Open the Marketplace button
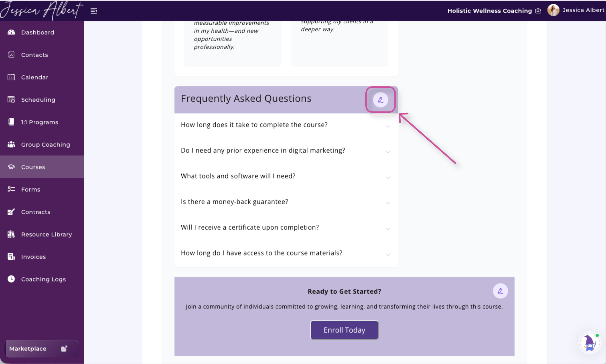Image resolution: width=606 pixels, height=364 pixels. point(42,349)
